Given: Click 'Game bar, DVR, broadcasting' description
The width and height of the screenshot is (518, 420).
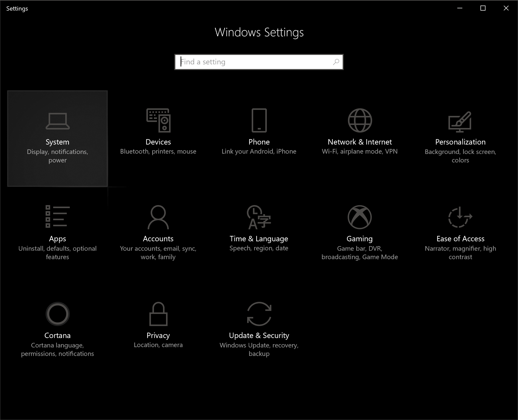Looking at the screenshot, I should click(x=360, y=253).
